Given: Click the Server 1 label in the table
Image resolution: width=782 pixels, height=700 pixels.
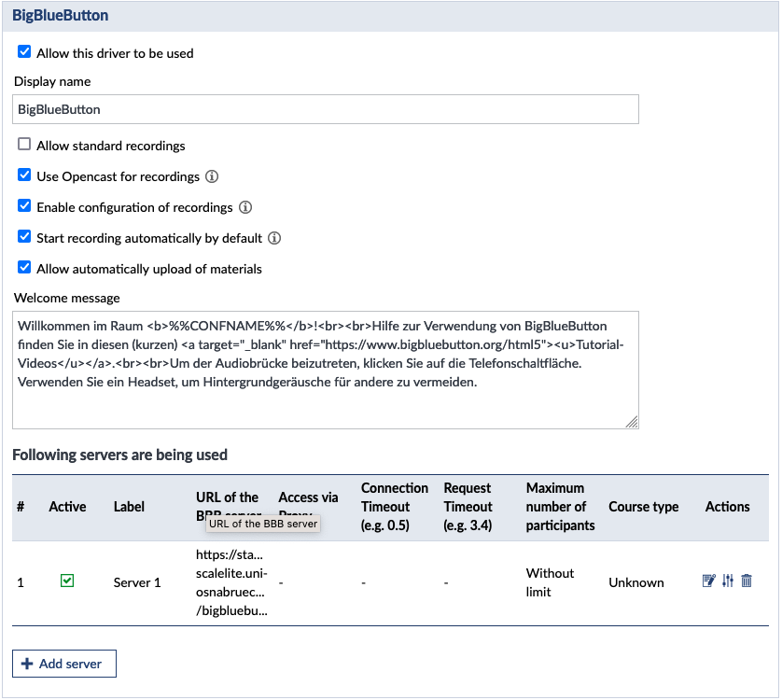Looking at the screenshot, I should point(137,582).
